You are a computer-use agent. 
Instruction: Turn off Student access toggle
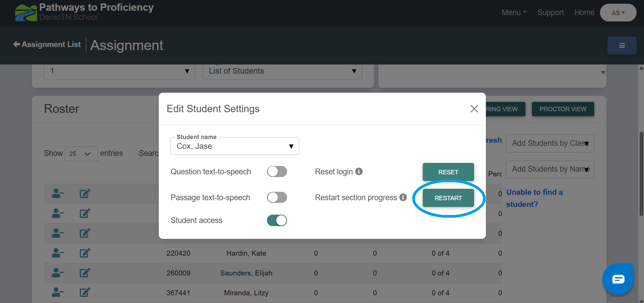(x=277, y=220)
